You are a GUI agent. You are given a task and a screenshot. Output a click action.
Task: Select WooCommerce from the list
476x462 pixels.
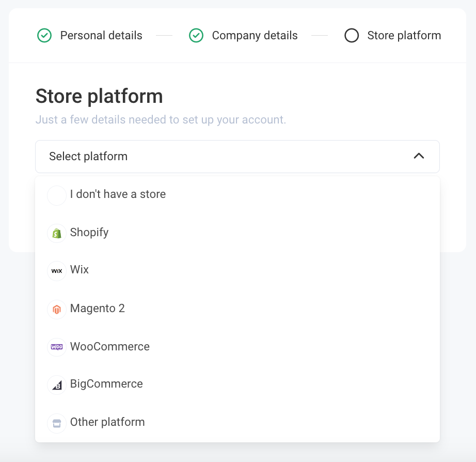pyautogui.click(x=237, y=346)
